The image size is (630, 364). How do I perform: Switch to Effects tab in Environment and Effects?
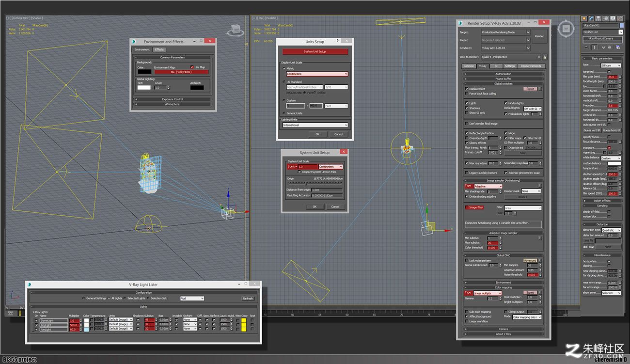click(159, 49)
